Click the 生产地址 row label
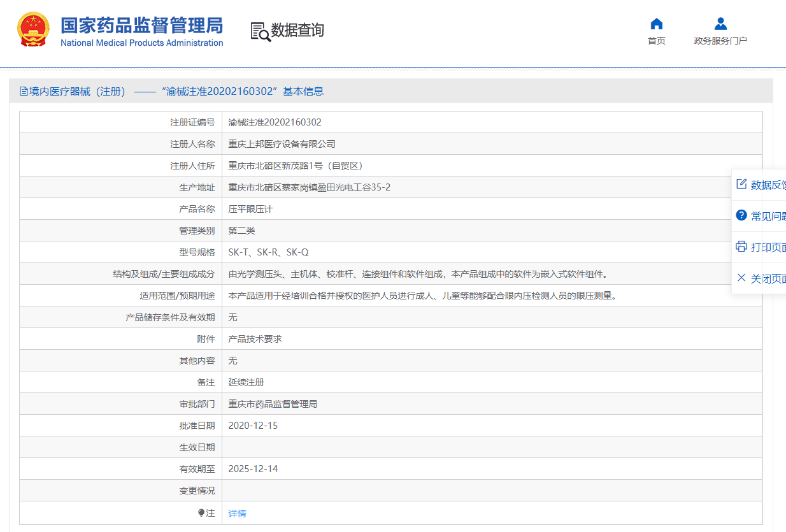 197,187
